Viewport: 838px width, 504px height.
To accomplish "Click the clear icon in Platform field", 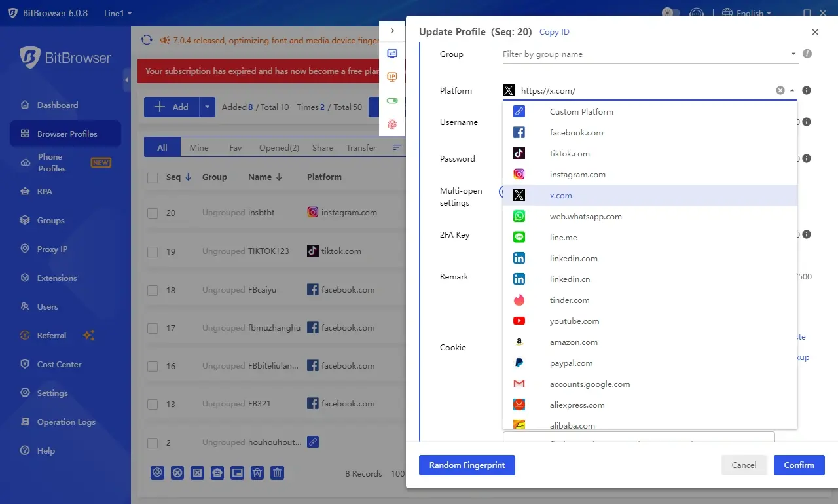I will tap(780, 91).
